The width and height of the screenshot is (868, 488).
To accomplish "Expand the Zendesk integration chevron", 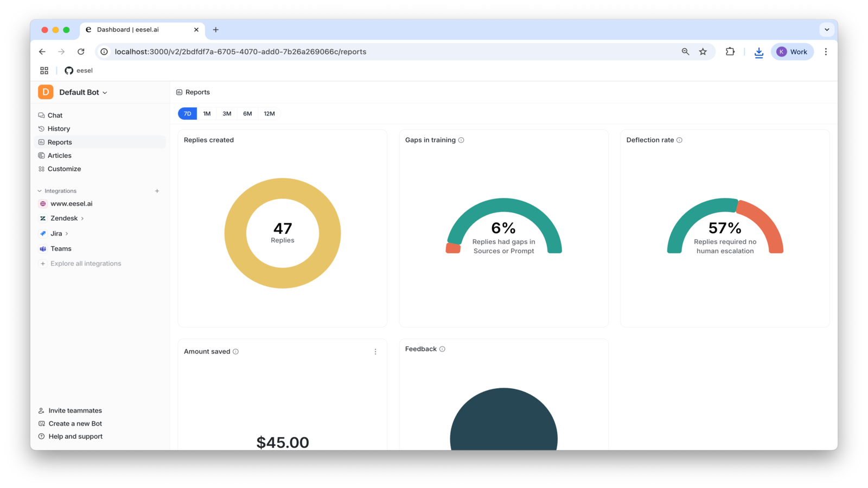I will [x=82, y=218].
